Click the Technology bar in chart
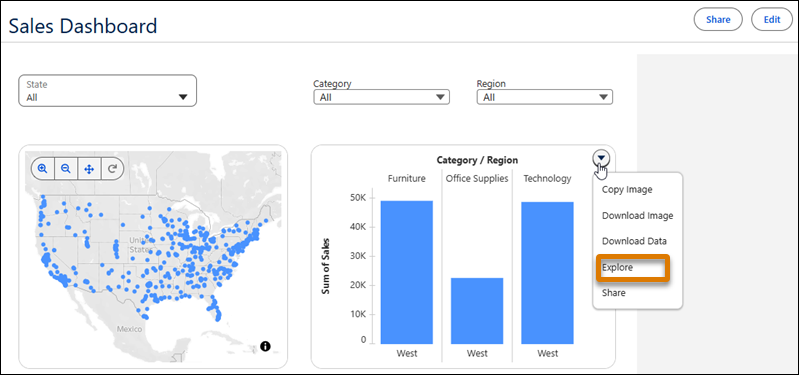The width and height of the screenshot is (799, 375). click(x=547, y=273)
